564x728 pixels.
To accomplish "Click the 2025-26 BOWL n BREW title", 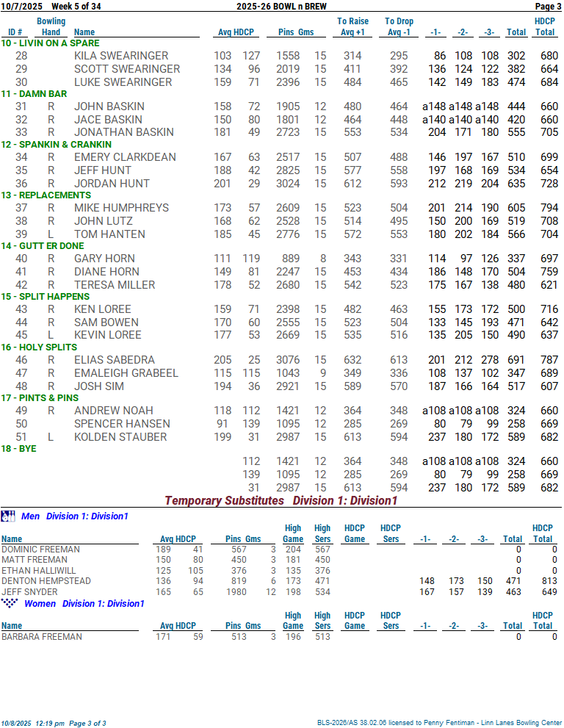I will click(x=281, y=7).
